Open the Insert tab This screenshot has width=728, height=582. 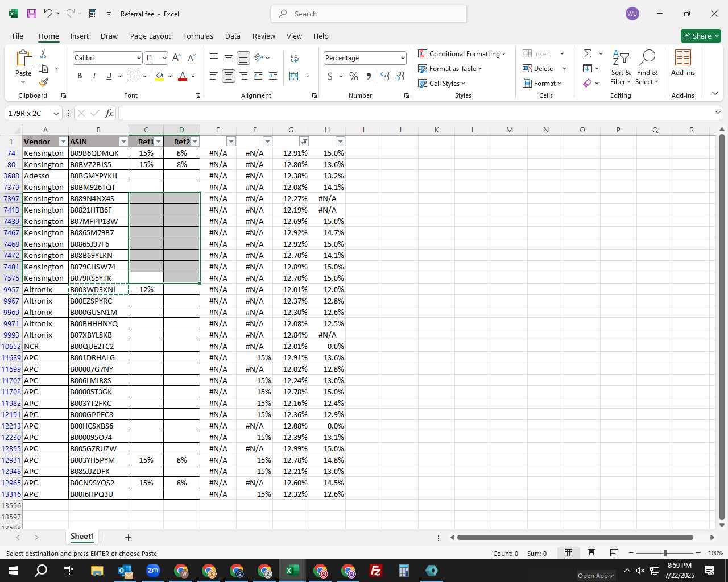[80, 36]
